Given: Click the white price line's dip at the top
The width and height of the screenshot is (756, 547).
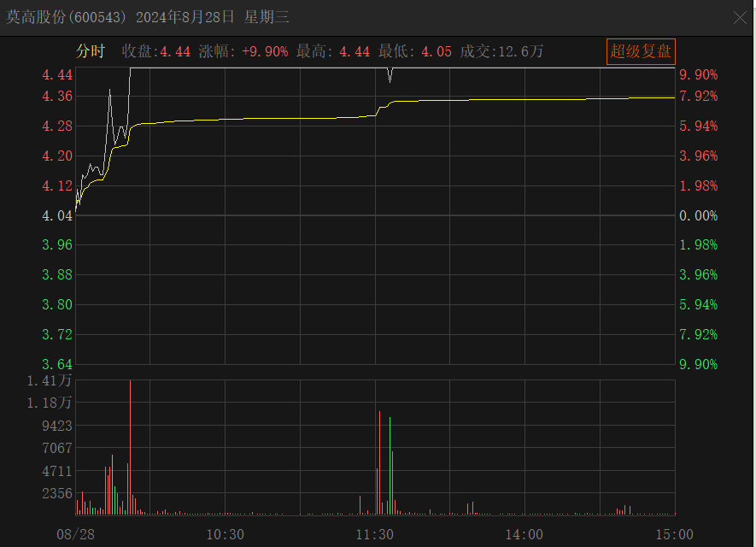Looking at the screenshot, I should 390,79.
